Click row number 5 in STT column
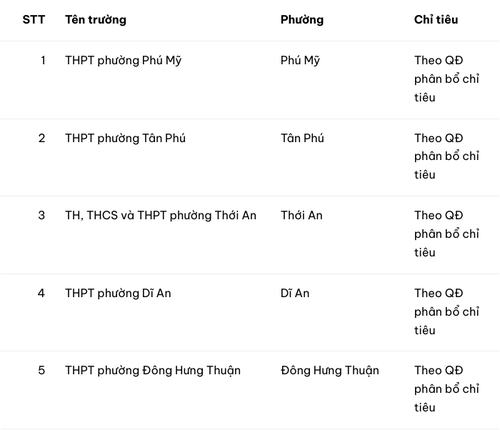 click(x=41, y=370)
